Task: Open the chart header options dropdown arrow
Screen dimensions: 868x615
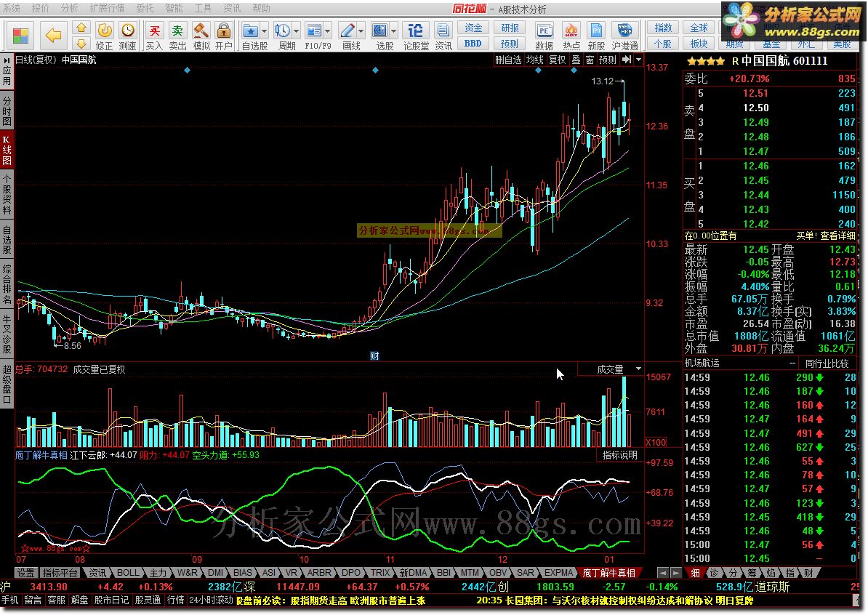Action: point(638,59)
